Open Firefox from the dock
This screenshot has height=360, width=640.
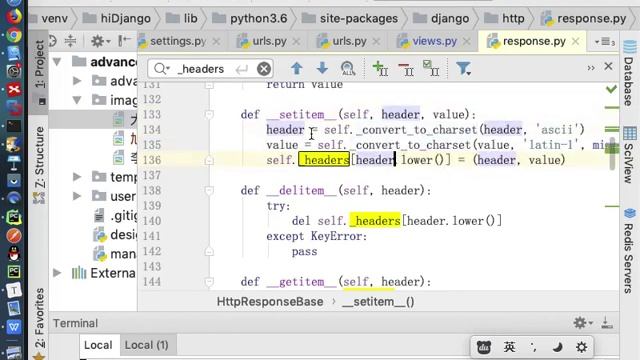13,16
